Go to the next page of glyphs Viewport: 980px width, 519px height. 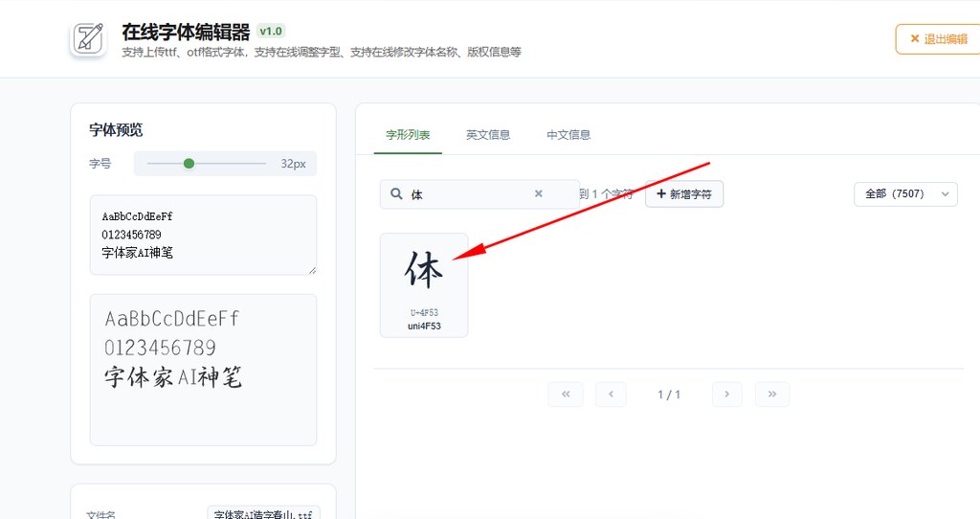pyautogui.click(x=727, y=394)
